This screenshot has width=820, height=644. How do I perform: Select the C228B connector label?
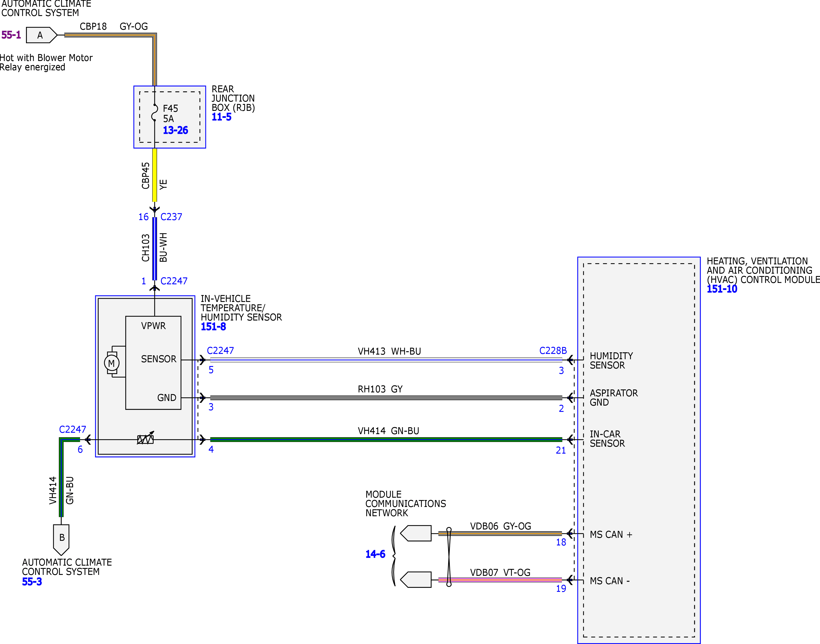click(553, 351)
